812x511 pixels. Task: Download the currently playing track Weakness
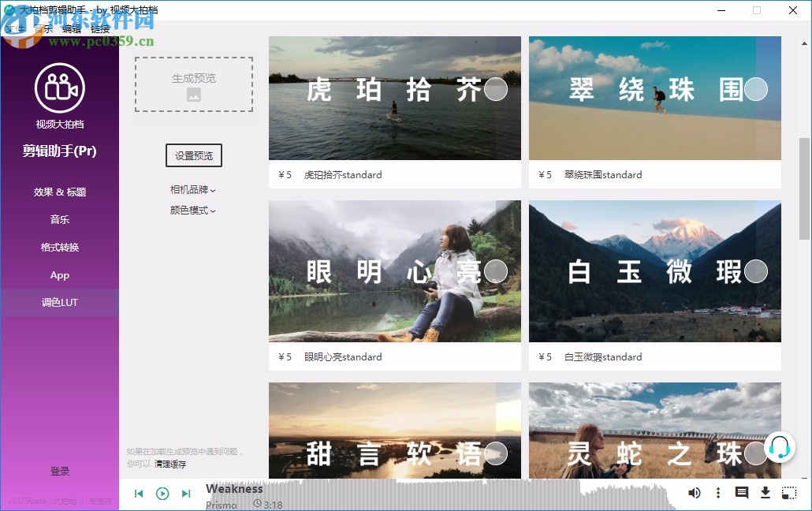coord(765,493)
